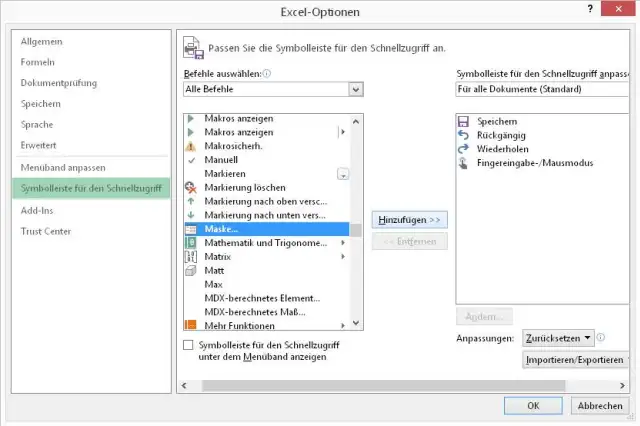Switch to the Menüband anpassen category
640x426 pixels.
tap(63, 167)
